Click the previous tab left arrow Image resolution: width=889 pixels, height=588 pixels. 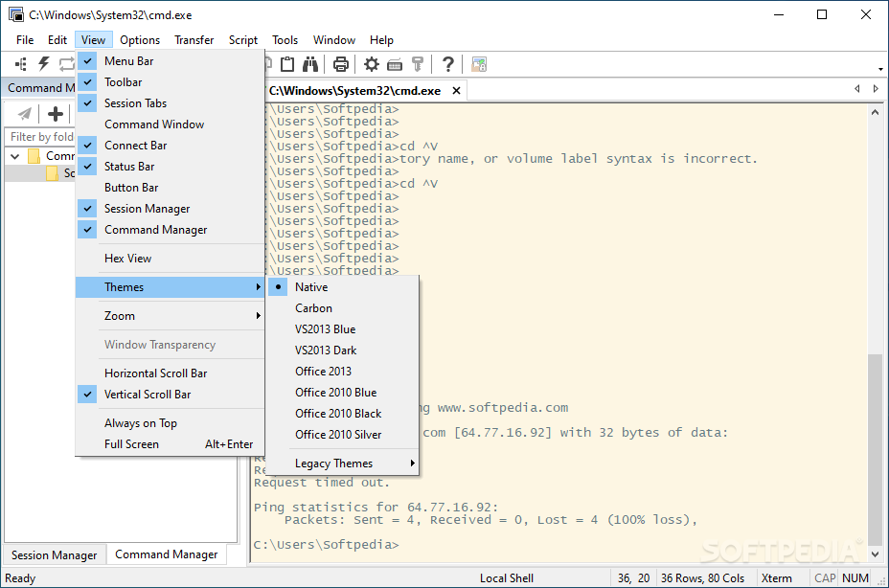857,88
